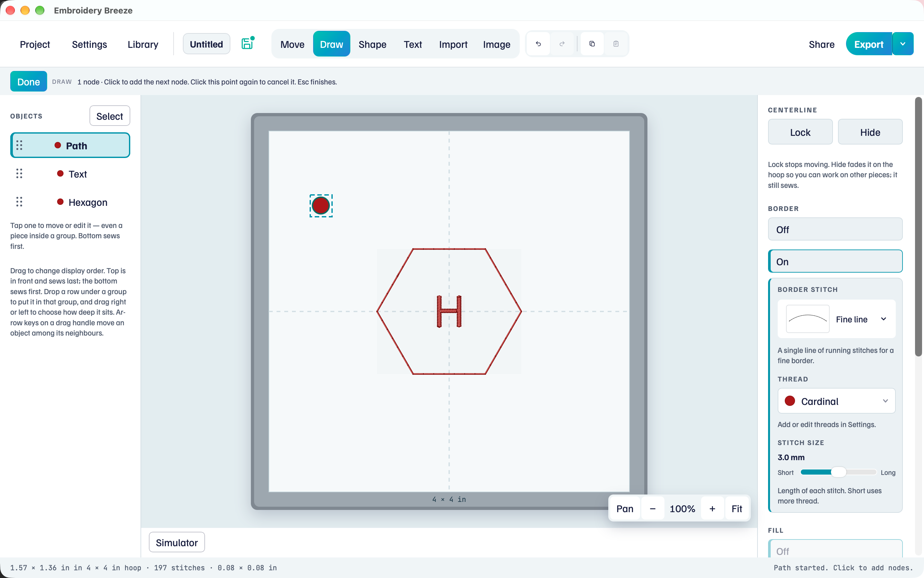
Task: Click the save project icon
Action: 247,44
